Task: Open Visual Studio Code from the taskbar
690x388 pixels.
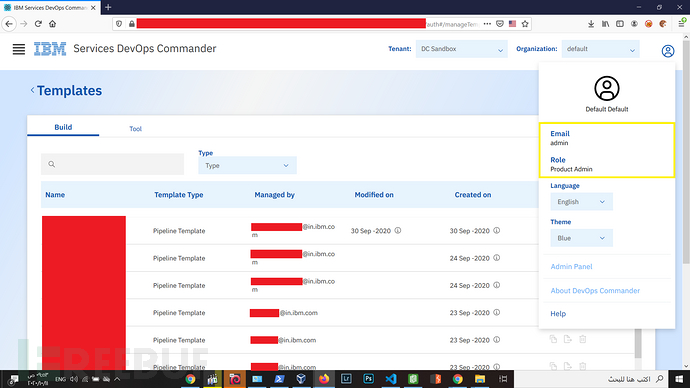Action: pos(391,379)
